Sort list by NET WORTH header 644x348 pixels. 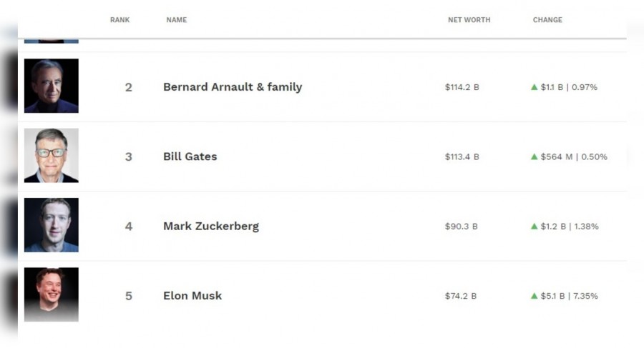click(469, 20)
